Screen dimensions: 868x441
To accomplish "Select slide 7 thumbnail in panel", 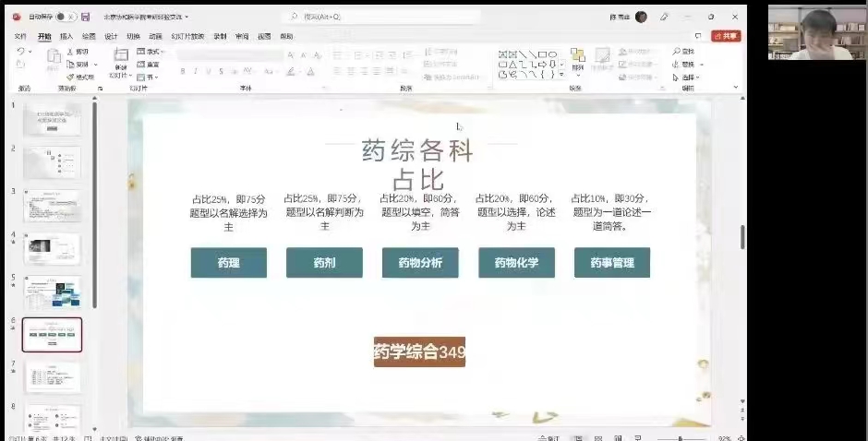I will [52, 377].
